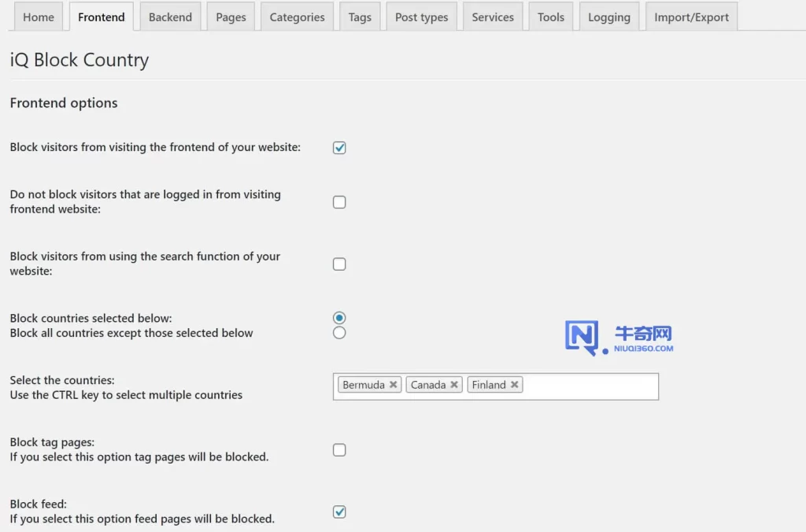Image resolution: width=806 pixels, height=532 pixels.
Task: Disable blocking visitors from the frontend
Action: click(339, 147)
